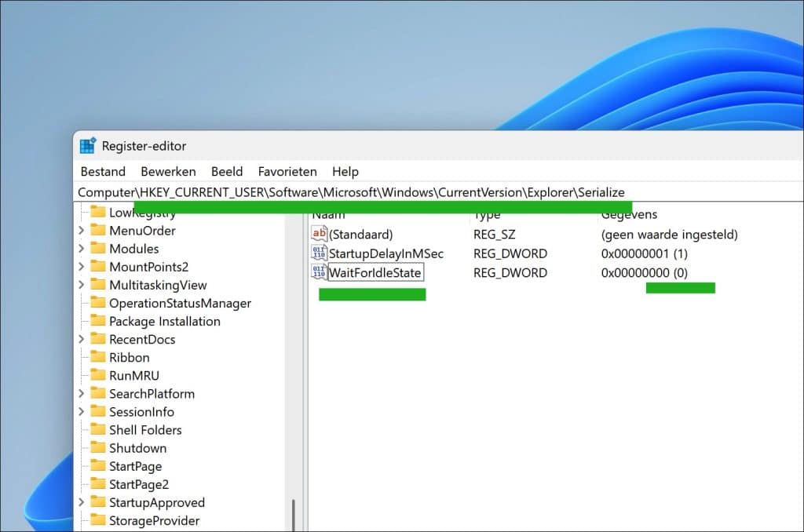Image resolution: width=804 pixels, height=532 pixels.
Task: Click the Ribbon folder icon
Action: 99,357
